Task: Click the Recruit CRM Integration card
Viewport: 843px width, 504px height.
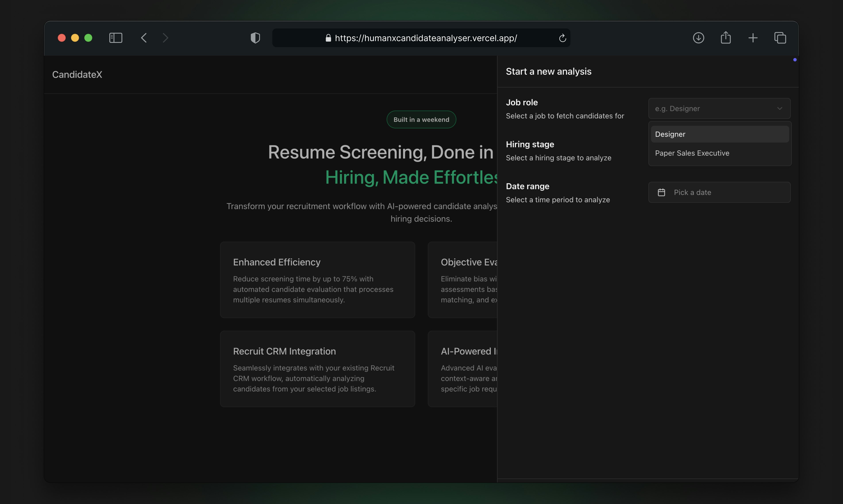Action: (x=317, y=369)
